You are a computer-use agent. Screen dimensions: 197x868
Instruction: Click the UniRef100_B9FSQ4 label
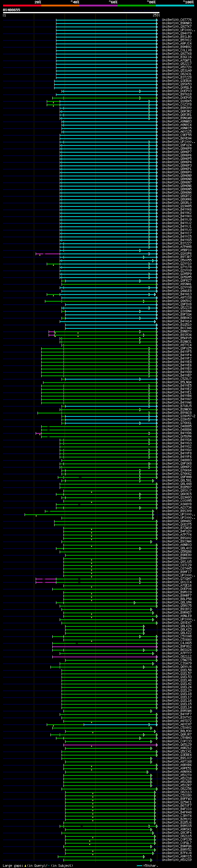[177, 314]
